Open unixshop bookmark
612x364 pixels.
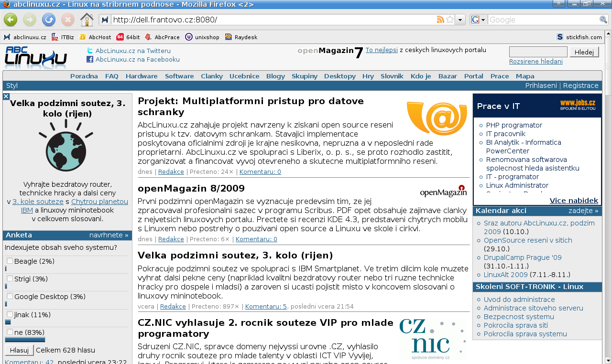pos(202,37)
